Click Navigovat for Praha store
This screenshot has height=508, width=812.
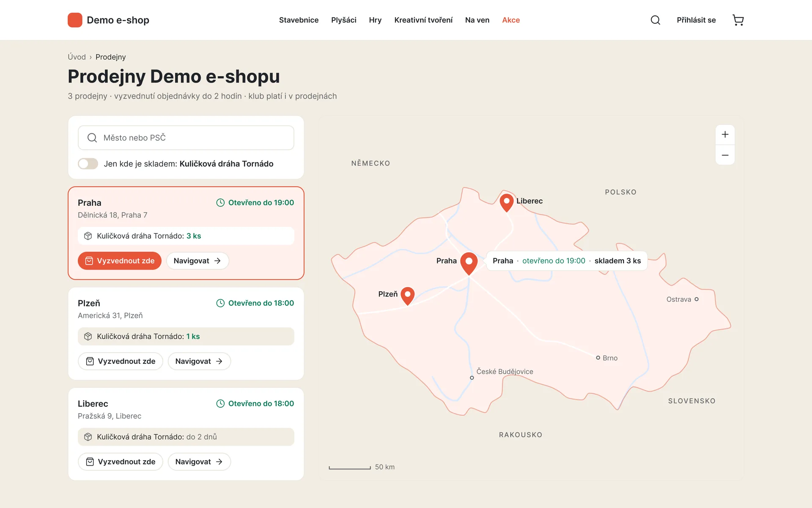pyautogui.click(x=198, y=261)
